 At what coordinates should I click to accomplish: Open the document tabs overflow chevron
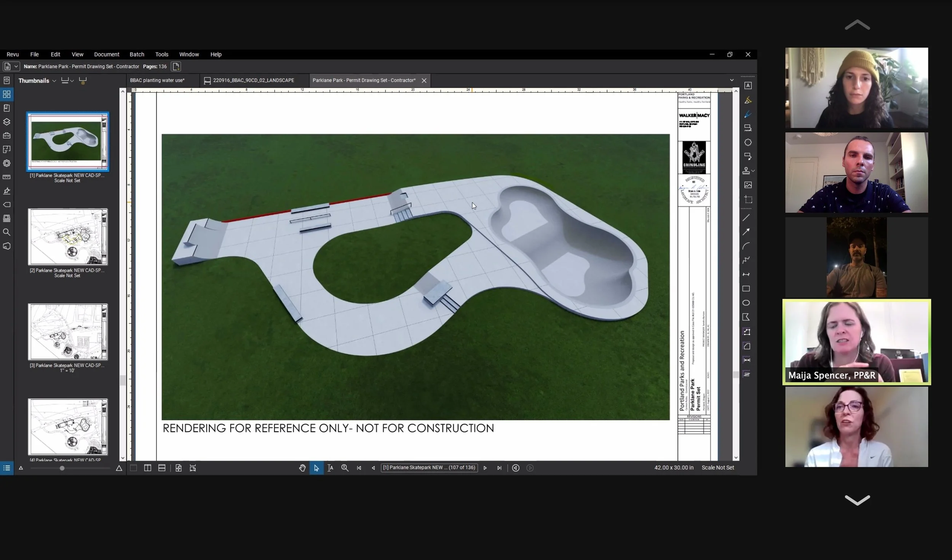coord(732,80)
